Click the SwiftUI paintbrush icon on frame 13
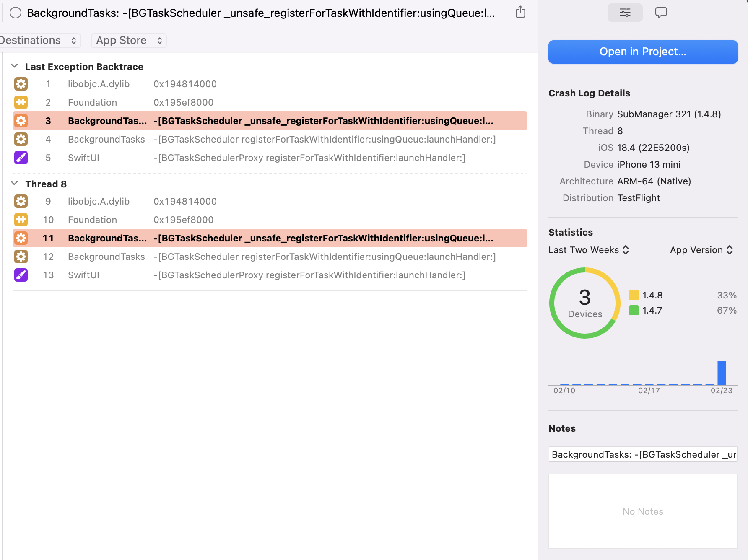Image resolution: width=748 pixels, height=560 pixels. pyautogui.click(x=21, y=275)
